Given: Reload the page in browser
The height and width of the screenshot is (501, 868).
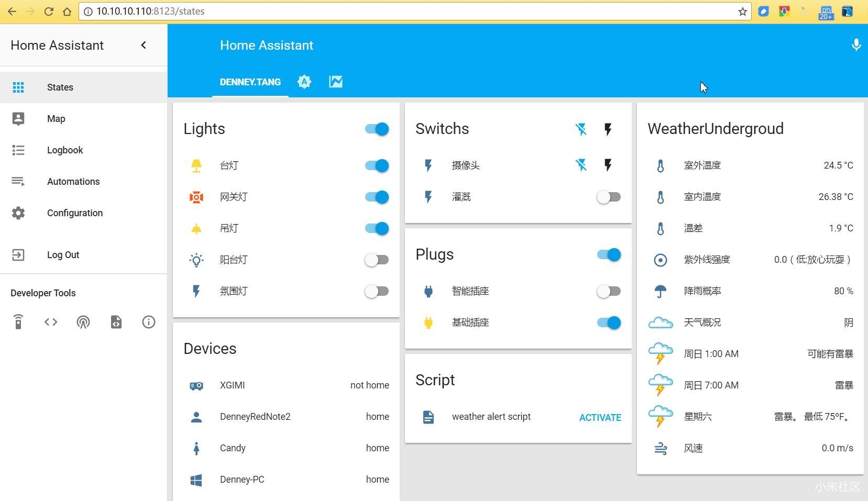Looking at the screenshot, I should (x=49, y=12).
